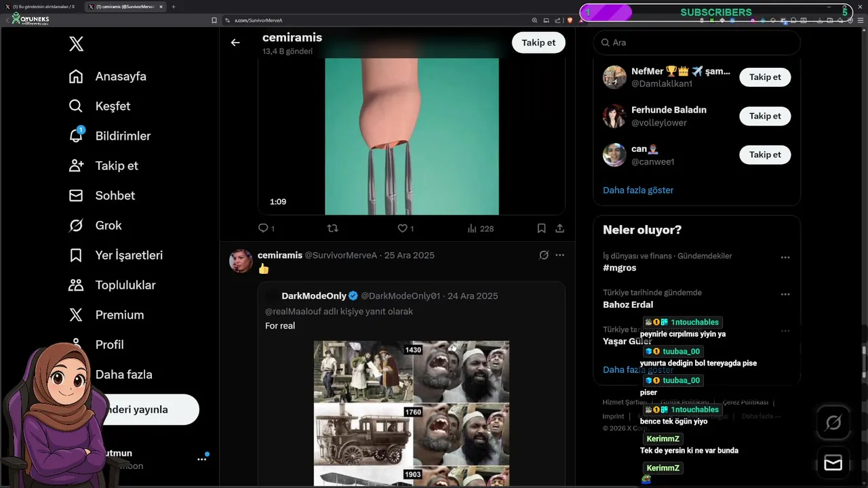This screenshot has width=868, height=488.
Task: Go to Anasayfa in the sidebar
Action: [108, 76]
